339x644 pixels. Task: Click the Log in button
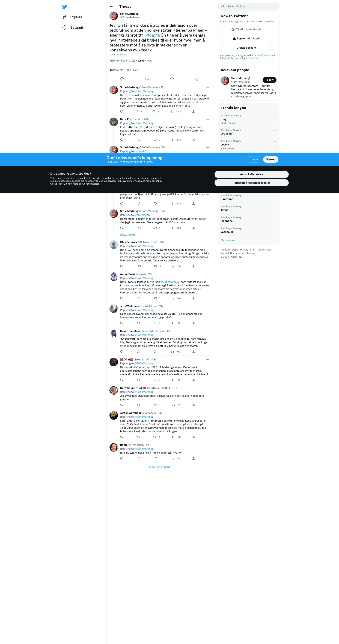(254, 159)
